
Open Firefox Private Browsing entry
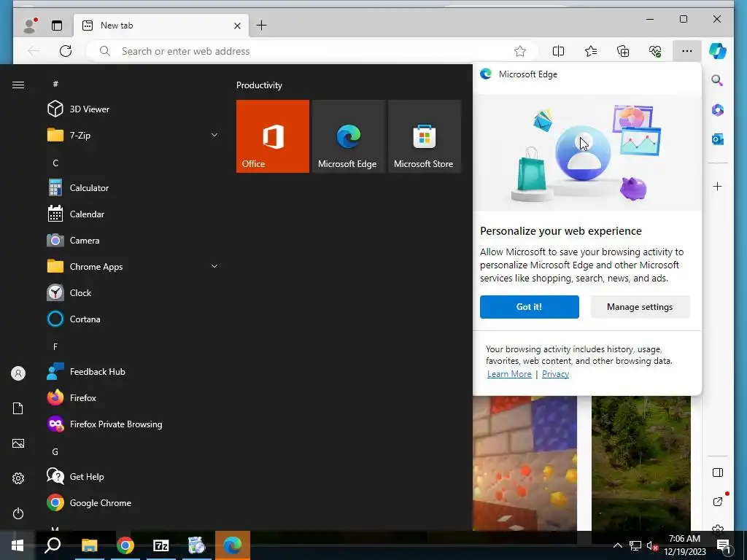(133, 424)
